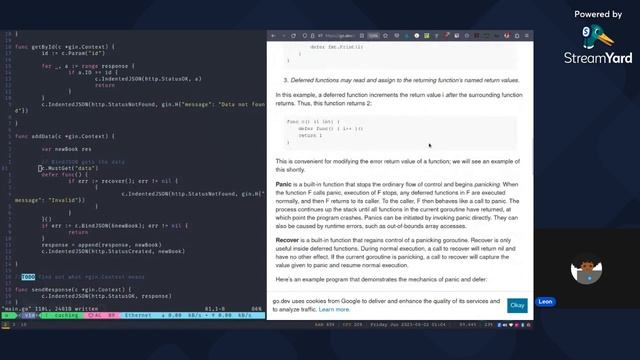
Task: Open the green square extension icon
Action: tap(427, 36)
